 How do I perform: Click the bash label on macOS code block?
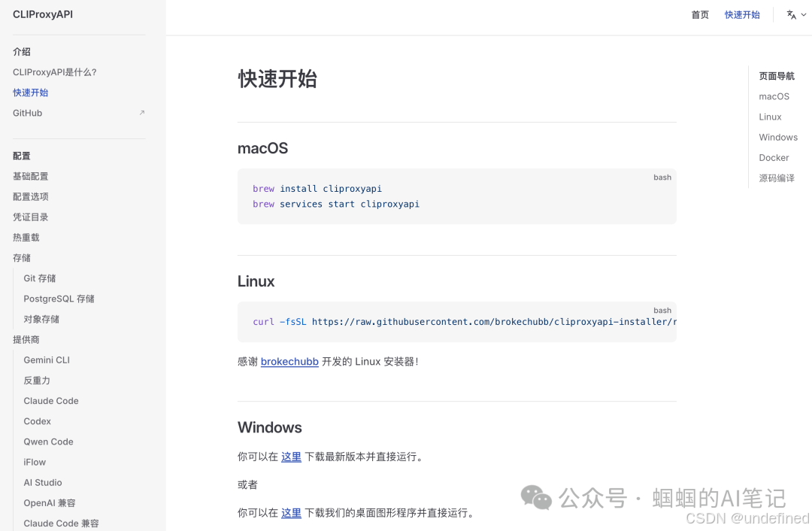point(662,178)
